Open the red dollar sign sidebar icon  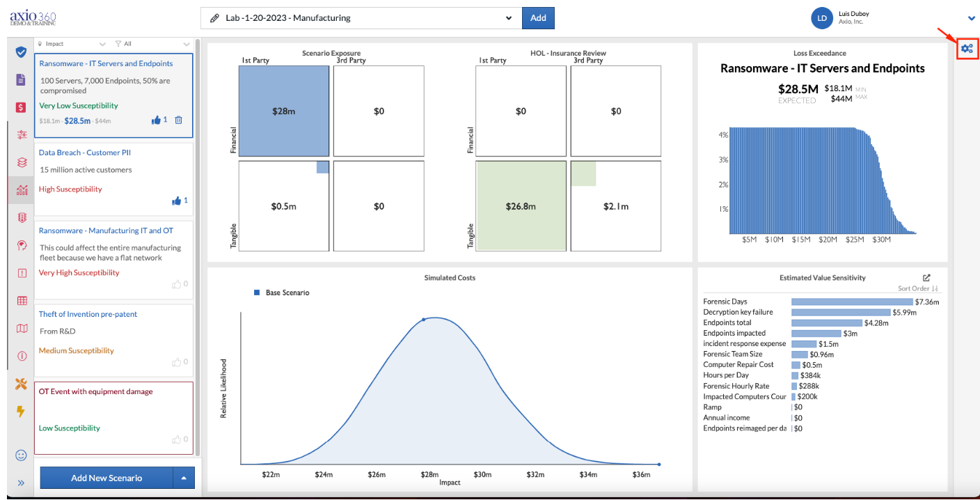pyautogui.click(x=22, y=107)
